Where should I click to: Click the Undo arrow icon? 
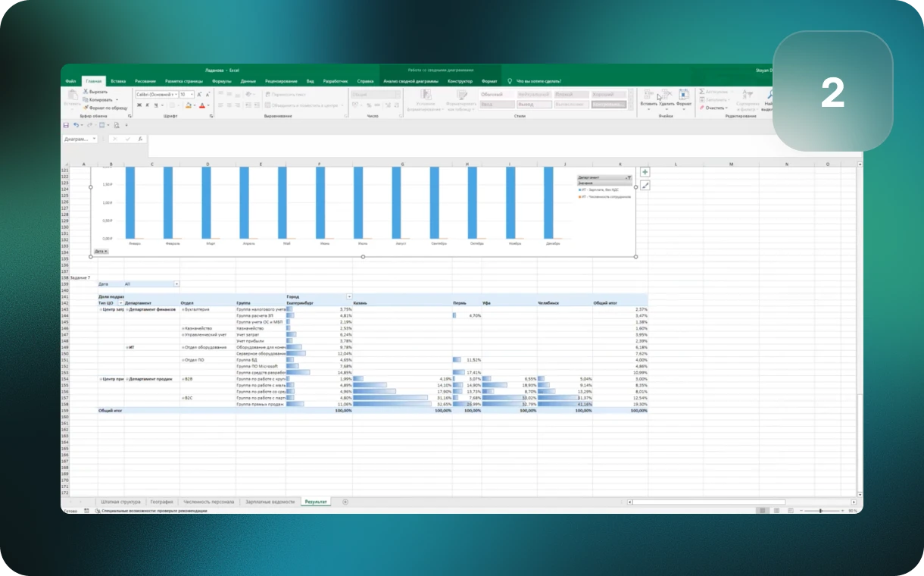tap(76, 125)
